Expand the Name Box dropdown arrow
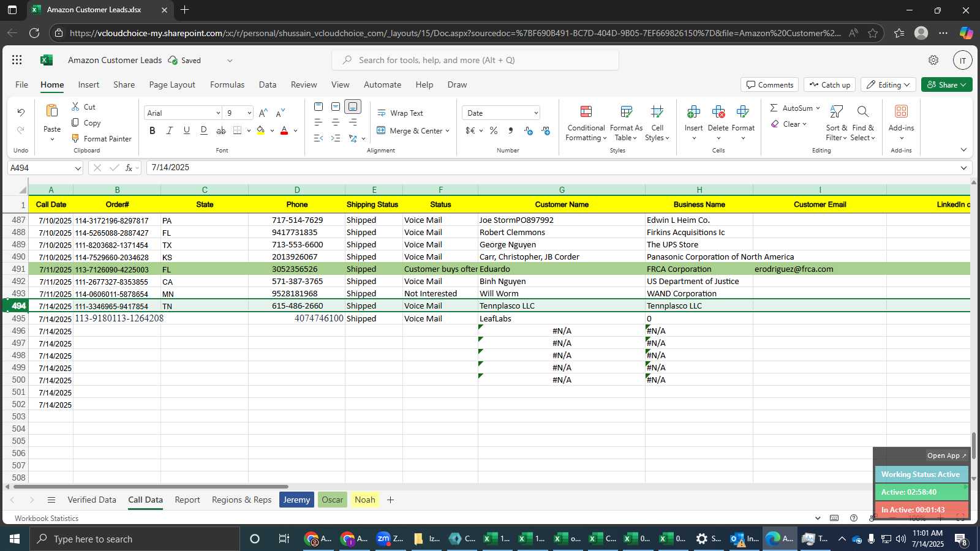The height and width of the screenshot is (551, 980). pos(78,168)
